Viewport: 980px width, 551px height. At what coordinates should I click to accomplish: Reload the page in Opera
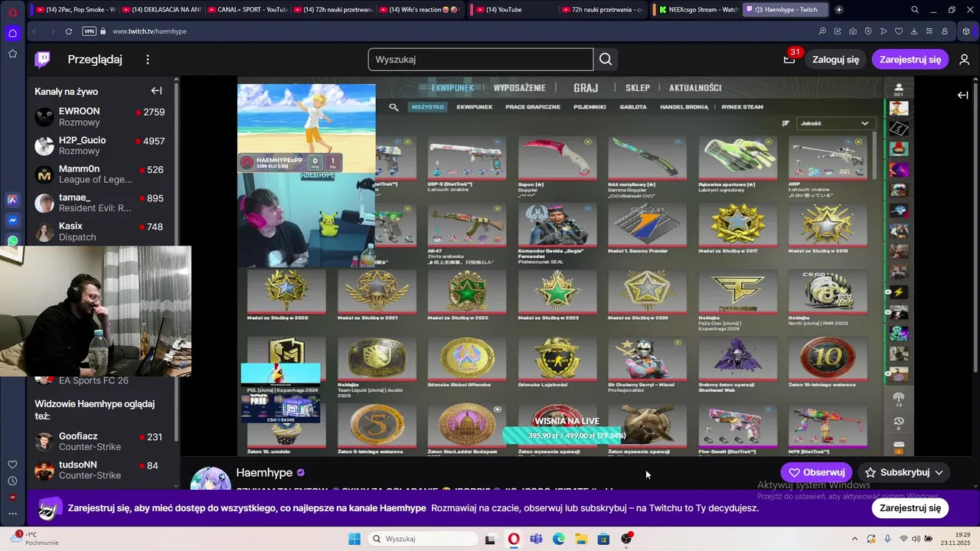[x=69, y=31]
